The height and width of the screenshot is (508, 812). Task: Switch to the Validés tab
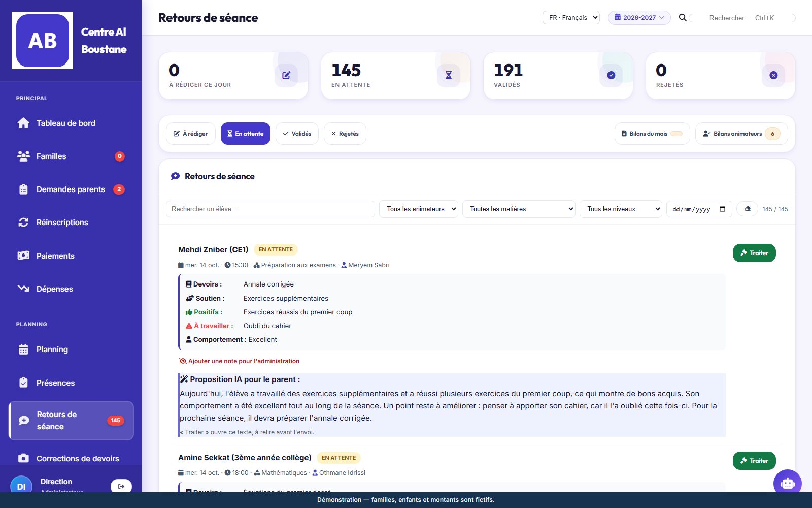click(297, 134)
